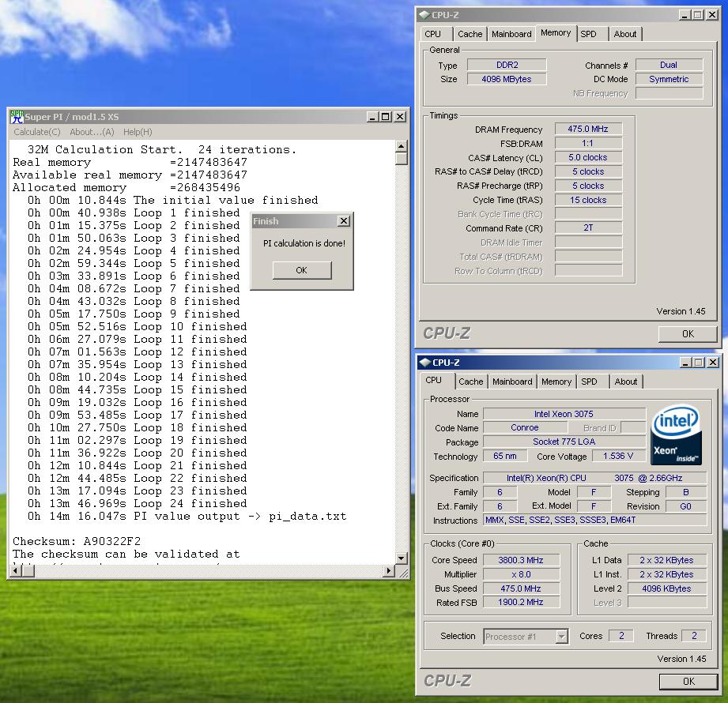Click the Instructions MMX, SSE list field
This screenshot has width=728, height=703.
tap(594, 521)
